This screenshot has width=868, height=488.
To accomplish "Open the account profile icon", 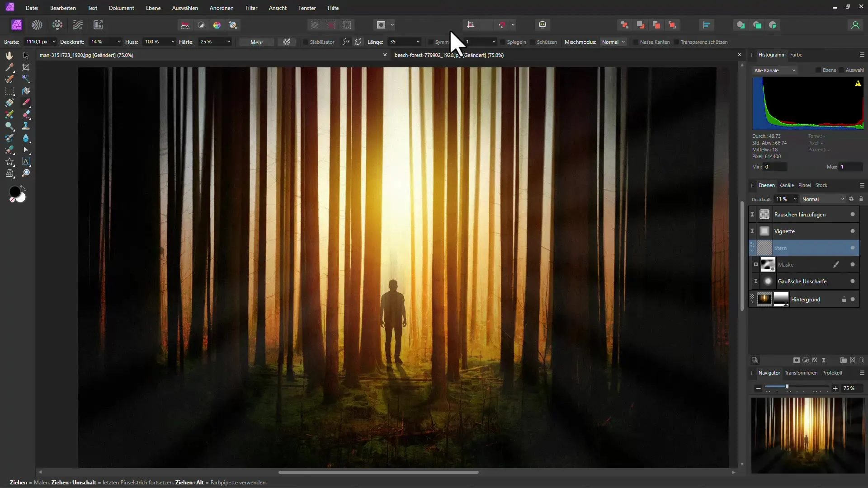I will 855,25.
